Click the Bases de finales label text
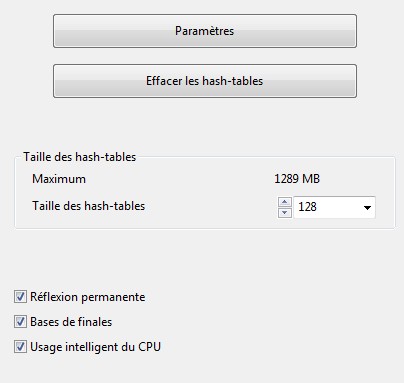The image size is (404, 383). click(x=71, y=322)
